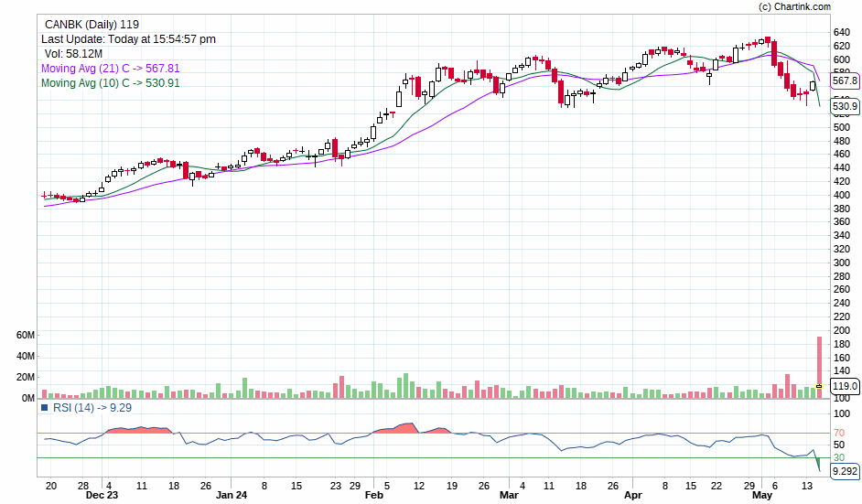Click the 119.0 current price tag
The image size is (862, 504).
coord(845,386)
